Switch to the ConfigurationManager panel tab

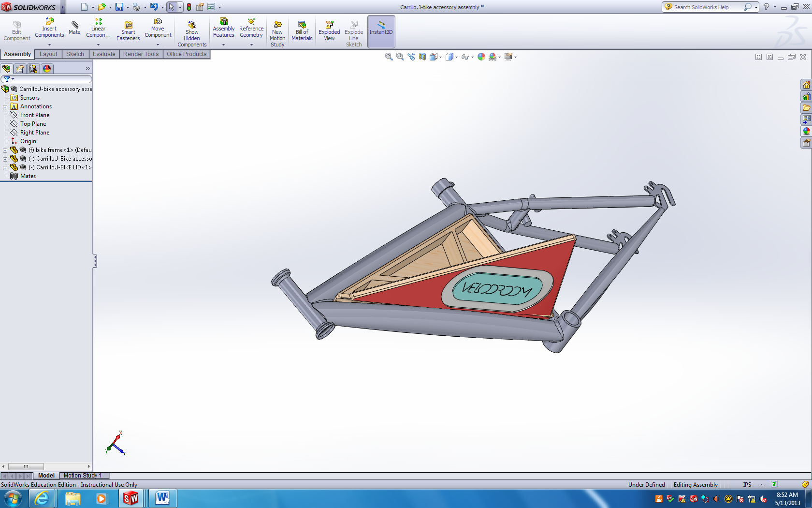[x=33, y=69]
